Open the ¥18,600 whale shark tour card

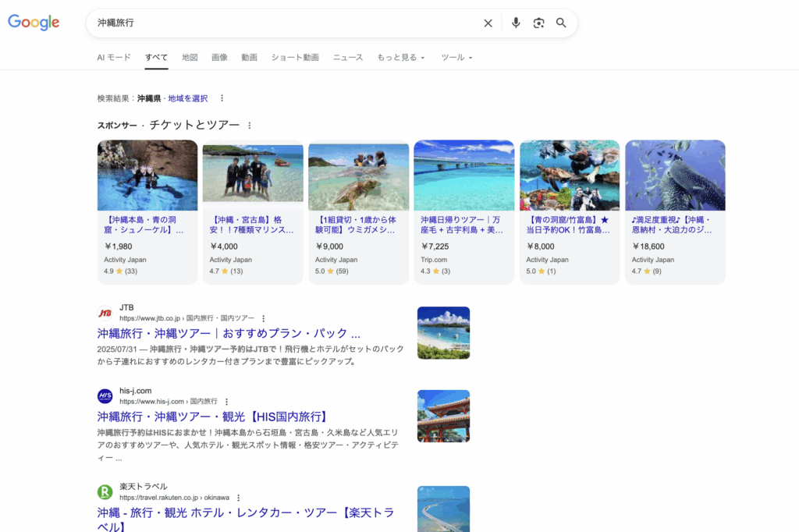pos(675,211)
